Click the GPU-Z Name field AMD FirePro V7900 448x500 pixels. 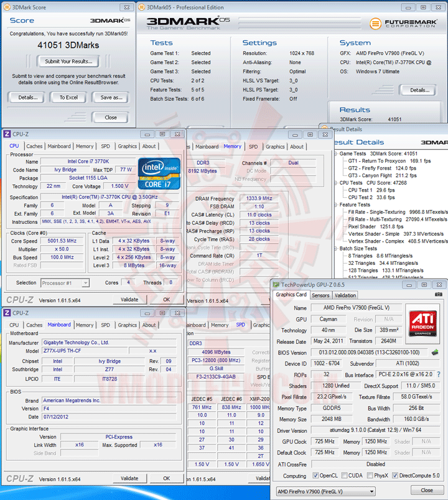pos(356,308)
